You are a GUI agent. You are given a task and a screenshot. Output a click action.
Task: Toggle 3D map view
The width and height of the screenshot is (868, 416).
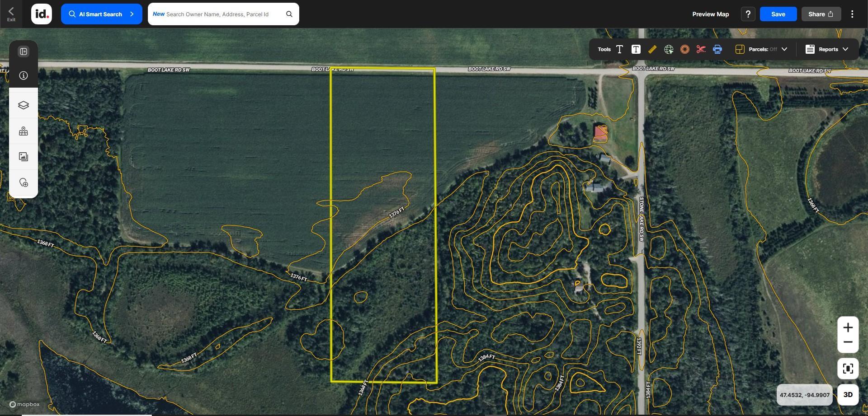tap(848, 395)
